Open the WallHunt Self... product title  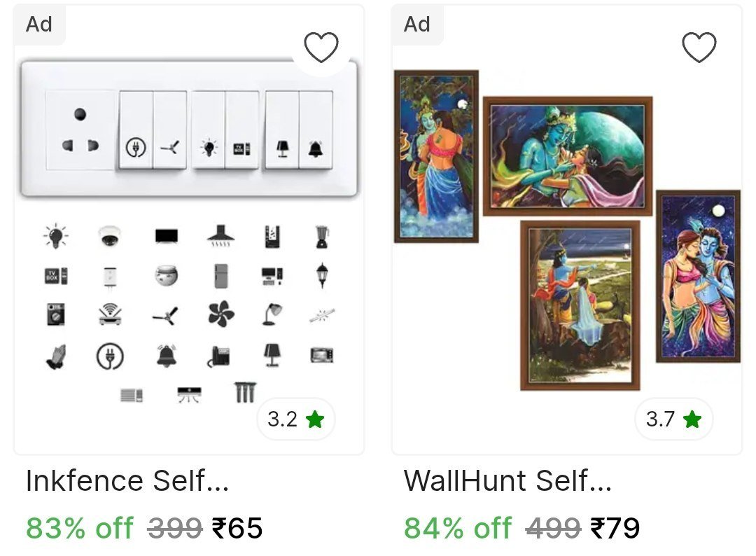pyautogui.click(x=507, y=480)
